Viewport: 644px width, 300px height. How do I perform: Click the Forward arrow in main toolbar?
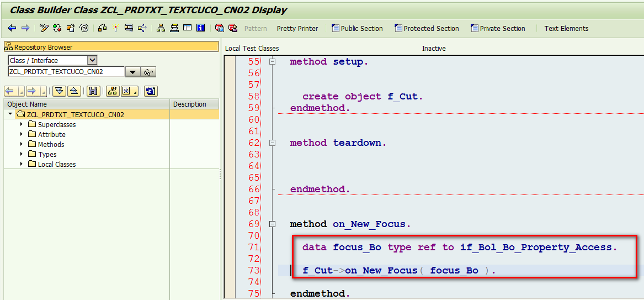[25, 28]
